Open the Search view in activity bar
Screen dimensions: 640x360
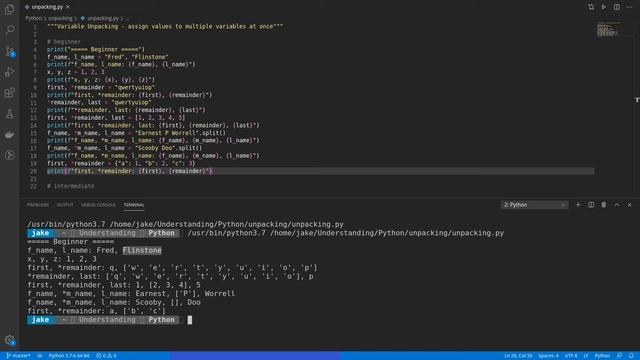click(9, 30)
